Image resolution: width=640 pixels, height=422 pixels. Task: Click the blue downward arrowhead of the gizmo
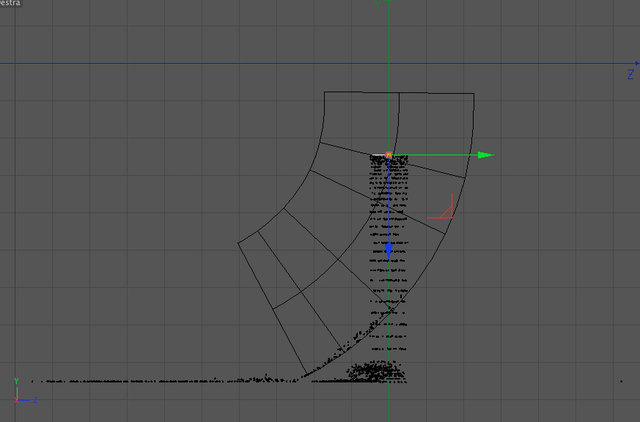(389, 251)
